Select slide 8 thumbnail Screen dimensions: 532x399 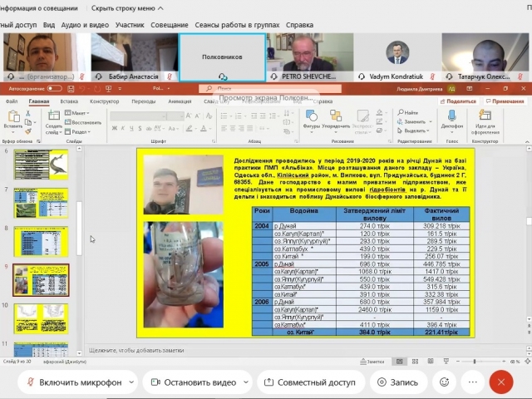coord(41,241)
